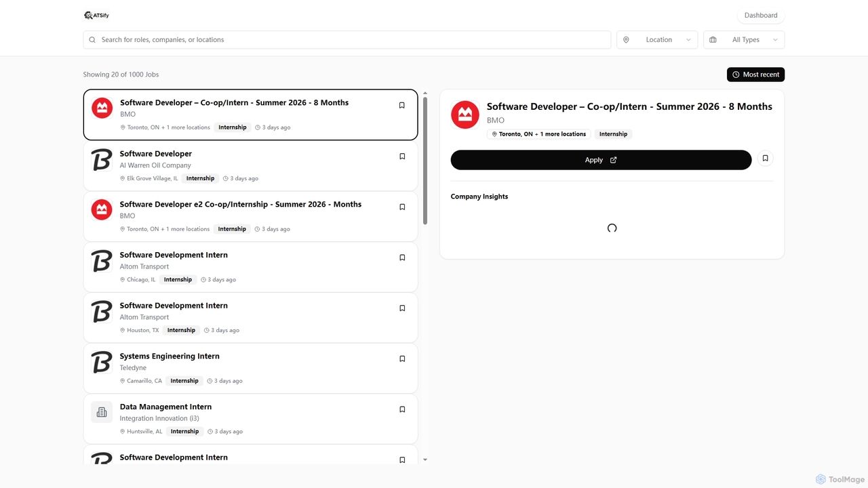This screenshot has width=868, height=488.
Task: Click the clock icon in Most recent button
Action: (x=736, y=75)
